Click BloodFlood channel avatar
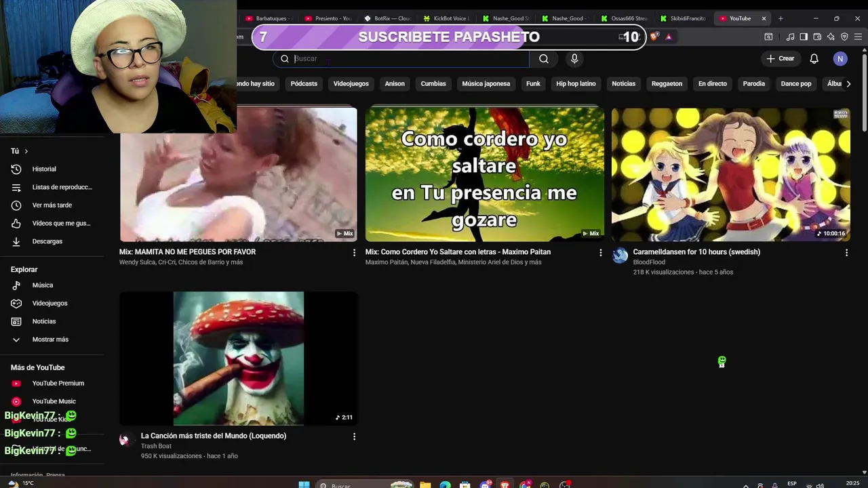868x488 pixels. (x=620, y=256)
